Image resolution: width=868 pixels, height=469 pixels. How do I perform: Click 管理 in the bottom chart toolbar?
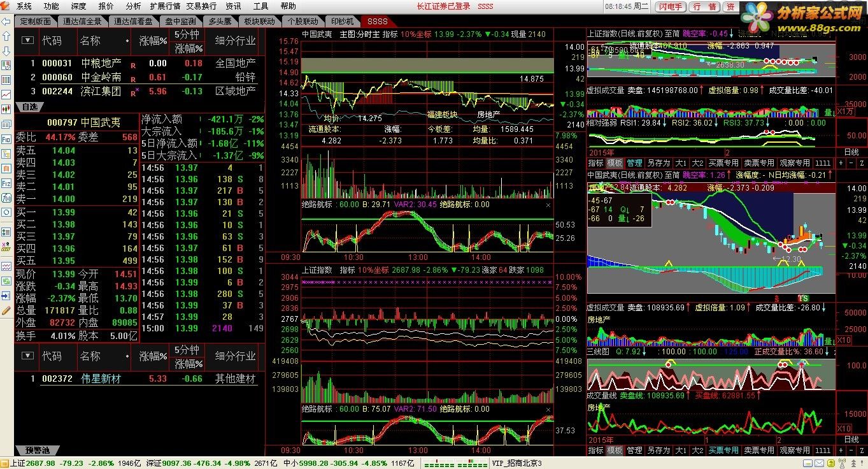(634, 450)
